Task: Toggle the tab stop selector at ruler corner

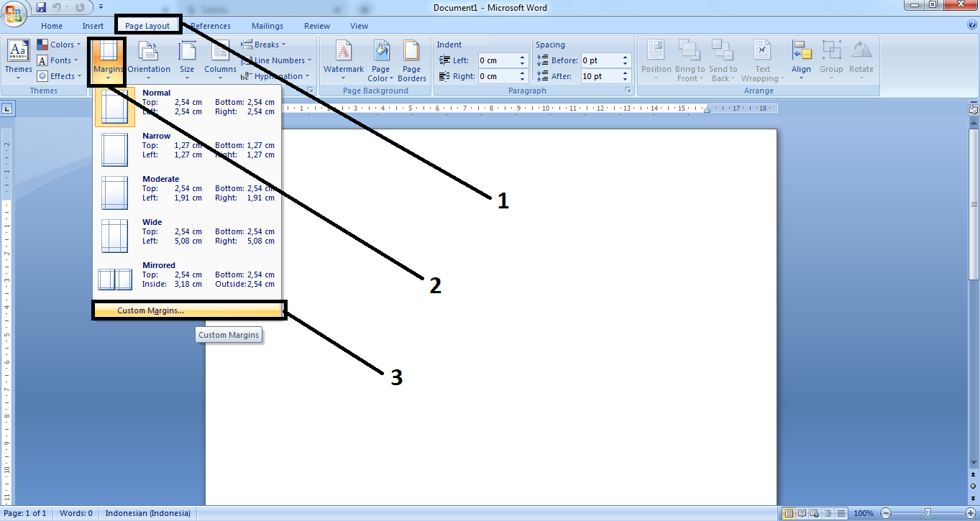Action: pos(6,109)
